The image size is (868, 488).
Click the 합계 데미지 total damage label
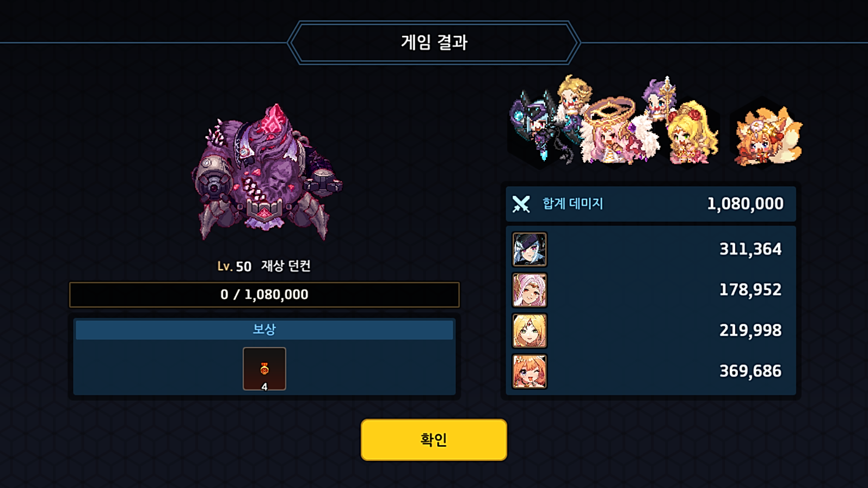coord(572,204)
